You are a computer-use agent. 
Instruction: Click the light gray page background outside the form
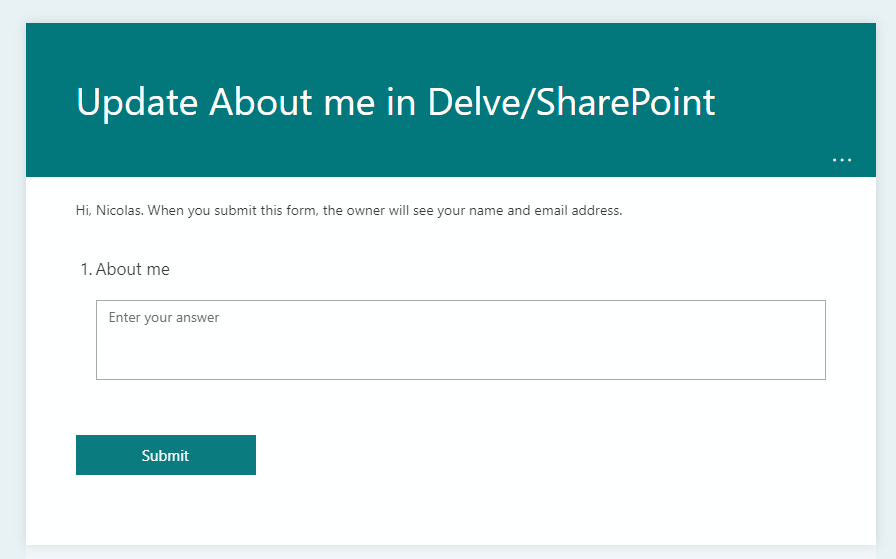click(12, 300)
